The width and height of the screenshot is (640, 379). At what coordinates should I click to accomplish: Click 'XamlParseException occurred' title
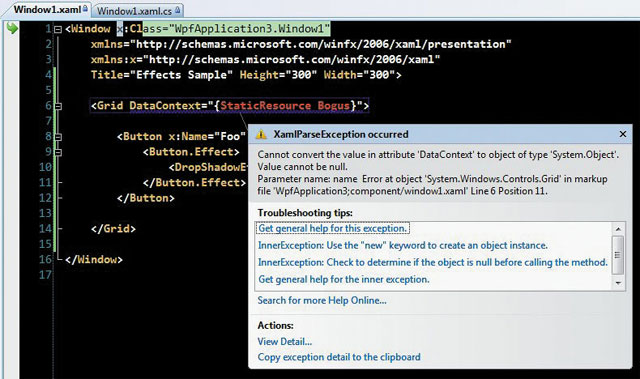pos(341,134)
